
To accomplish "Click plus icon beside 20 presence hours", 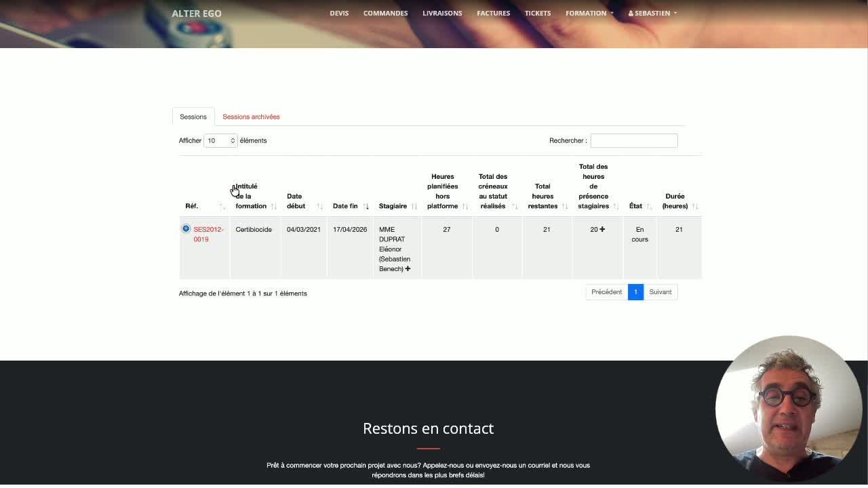I will pos(602,229).
